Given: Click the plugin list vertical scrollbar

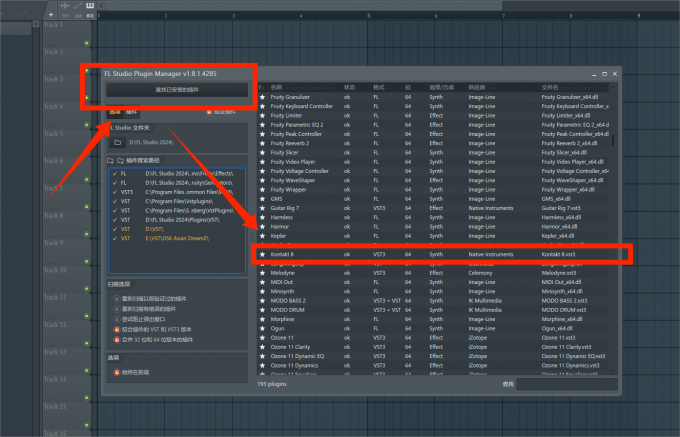Looking at the screenshot, I should click(x=613, y=140).
